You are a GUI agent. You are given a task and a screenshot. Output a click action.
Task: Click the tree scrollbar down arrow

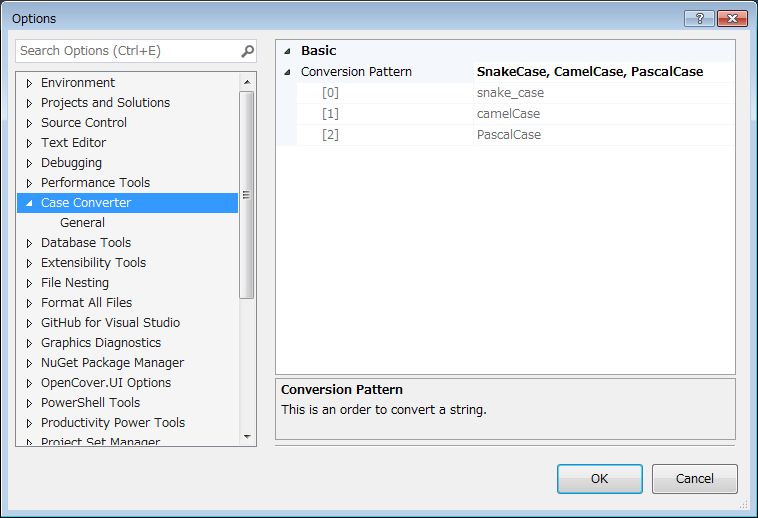248,437
